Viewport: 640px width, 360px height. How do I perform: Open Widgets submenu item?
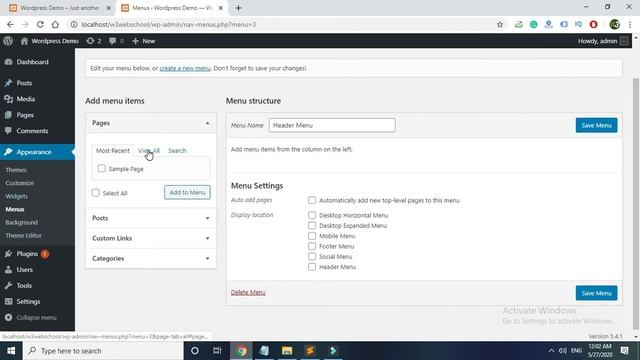tap(17, 196)
